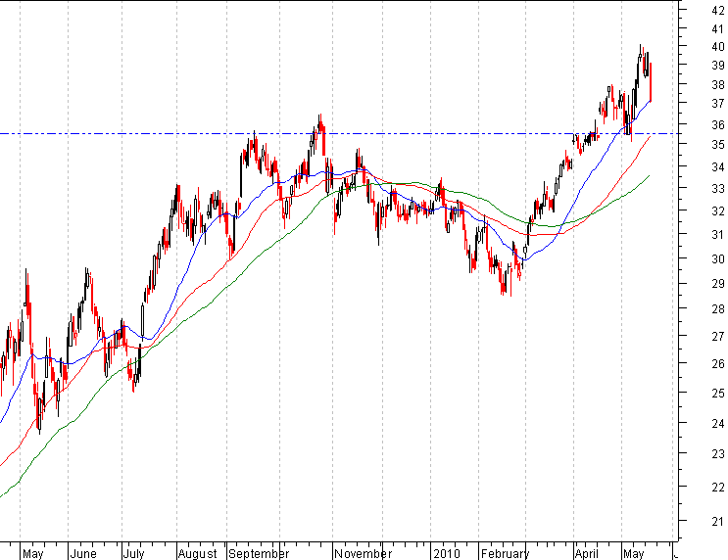Viewport: 728px width, 560px height.
Task: Click the "February" month label
Action: (506, 553)
